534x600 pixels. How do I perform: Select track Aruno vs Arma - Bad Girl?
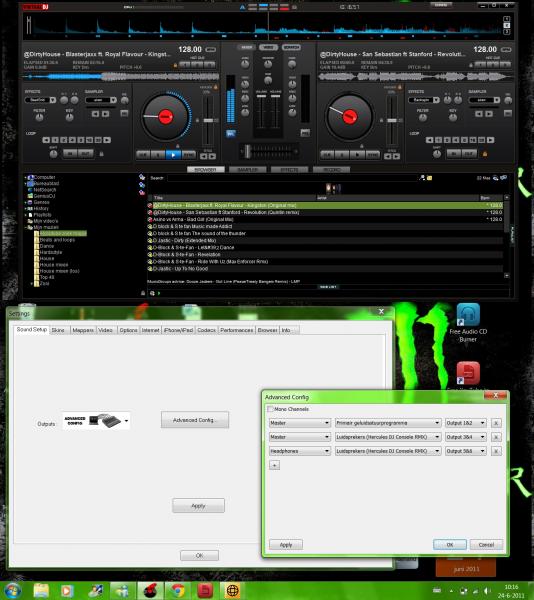325,220
